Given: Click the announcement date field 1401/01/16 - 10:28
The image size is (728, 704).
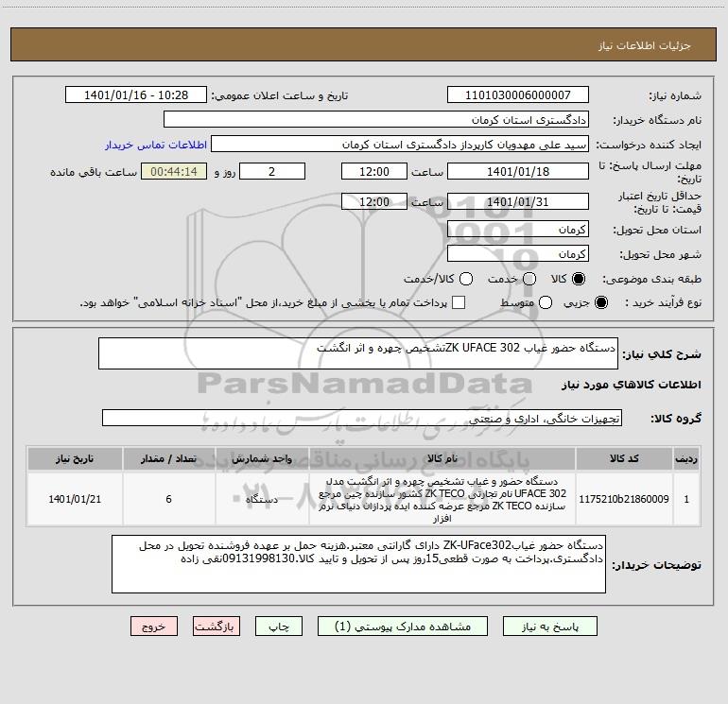Looking at the screenshot, I should [136, 94].
